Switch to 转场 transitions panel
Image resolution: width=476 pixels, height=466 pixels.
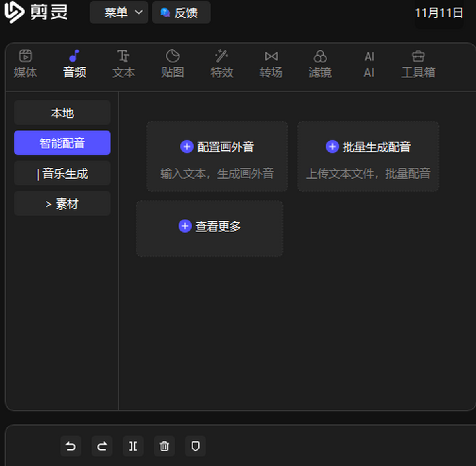(271, 64)
